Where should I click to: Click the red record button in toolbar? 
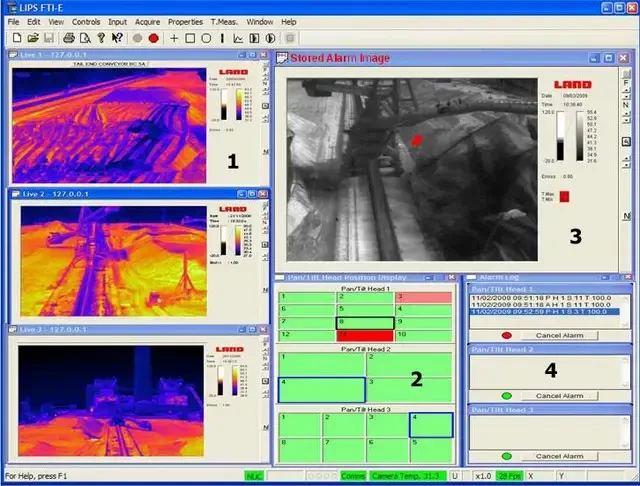(154, 38)
